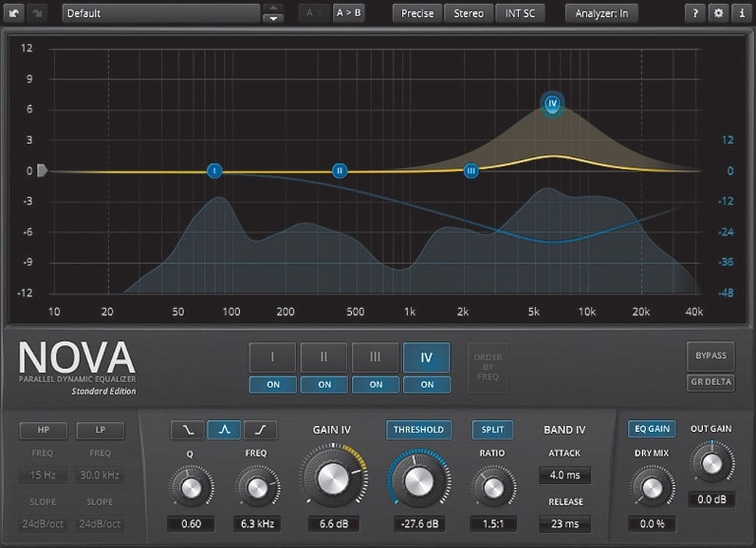
Task: Select band IV node on the graph
Action: pyautogui.click(x=552, y=103)
